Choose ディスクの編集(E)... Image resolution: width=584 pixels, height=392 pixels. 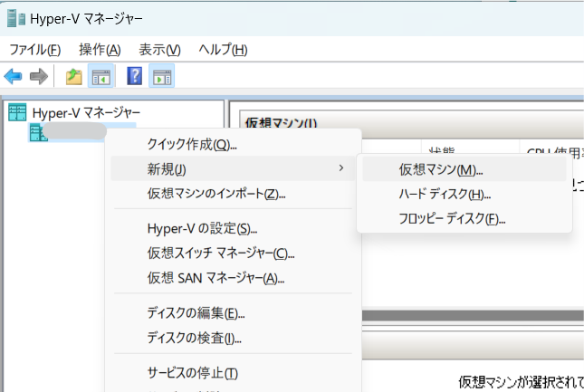234,313
